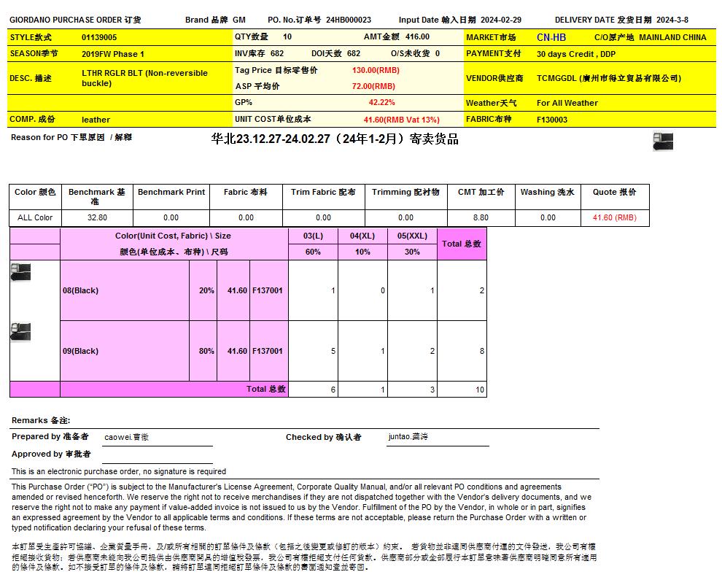Click the red Quote 41.60 (RMB) cell
Image resolution: width=722 pixels, height=588 pixels.
pos(614,217)
